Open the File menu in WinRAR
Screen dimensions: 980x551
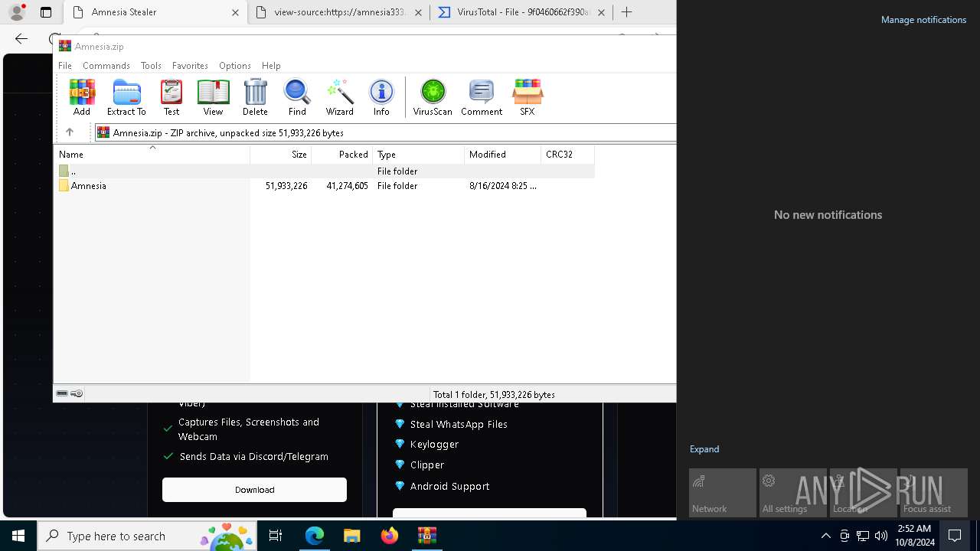click(x=65, y=66)
